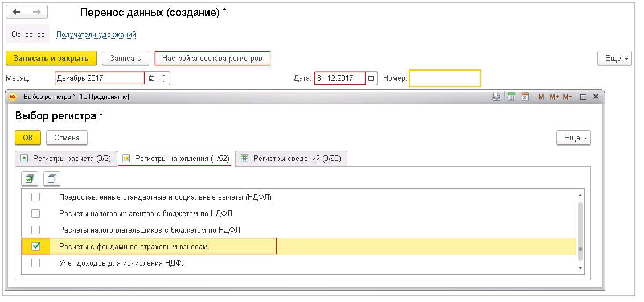Check all registers icon button
Screen dimensions: 644x302
(x=30, y=179)
